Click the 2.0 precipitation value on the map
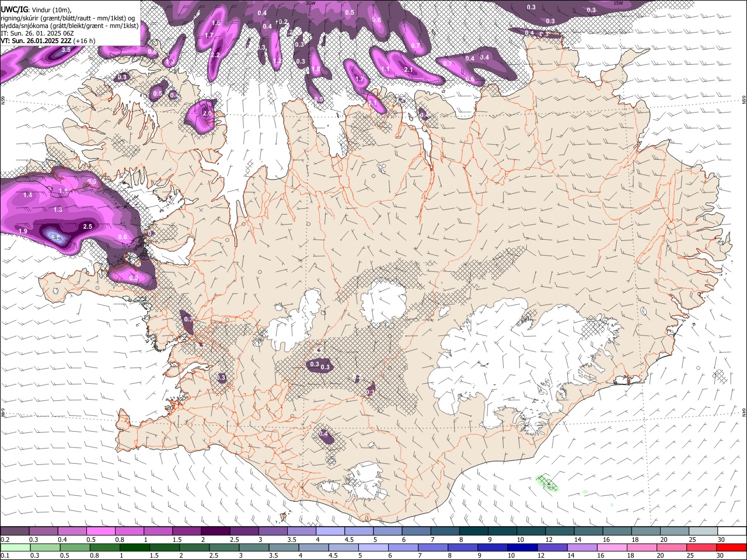Screen dimensions: 747x560 pyautogui.click(x=207, y=113)
